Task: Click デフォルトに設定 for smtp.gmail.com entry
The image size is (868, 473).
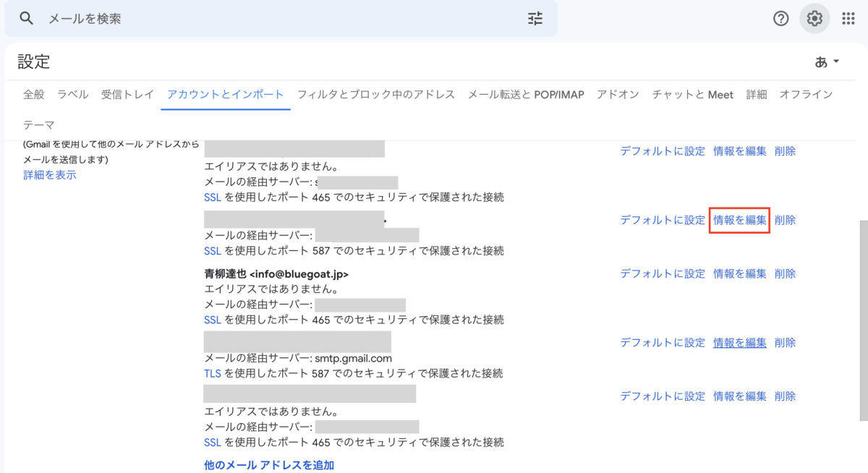Action: (x=663, y=343)
